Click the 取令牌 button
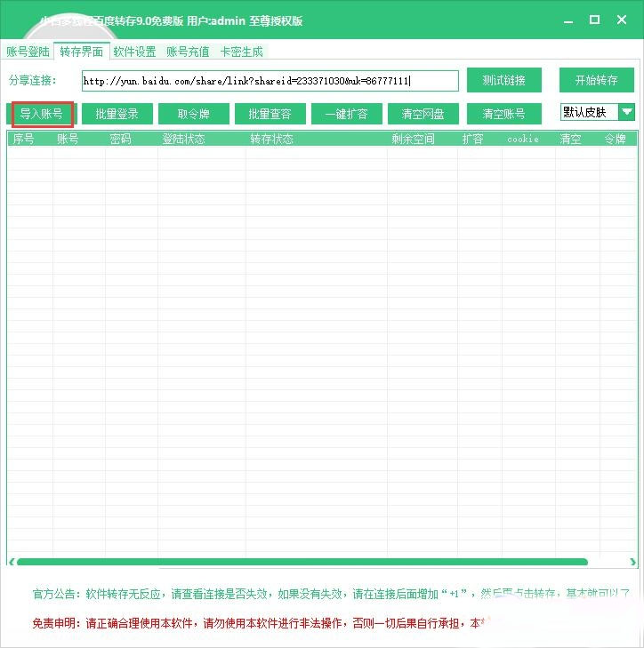 click(x=194, y=114)
